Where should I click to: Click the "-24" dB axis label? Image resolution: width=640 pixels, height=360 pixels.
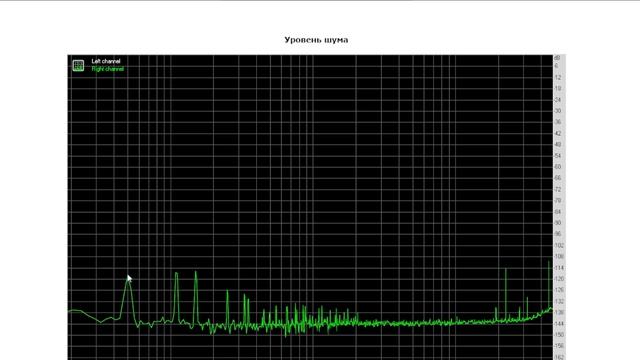tap(558, 100)
